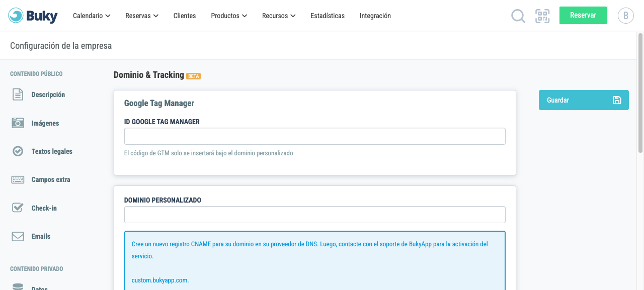Click the Check-in checkbox icon
Screen dimensions: 644x290
click(18, 208)
